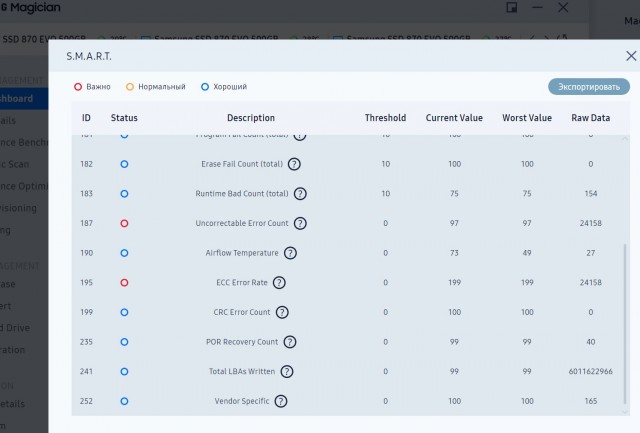This screenshot has height=433, width=640.
Task: Click the S.M.A.R.T. table vertical scrollbar thumb
Action: pyautogui.click(x=625, y=324)
